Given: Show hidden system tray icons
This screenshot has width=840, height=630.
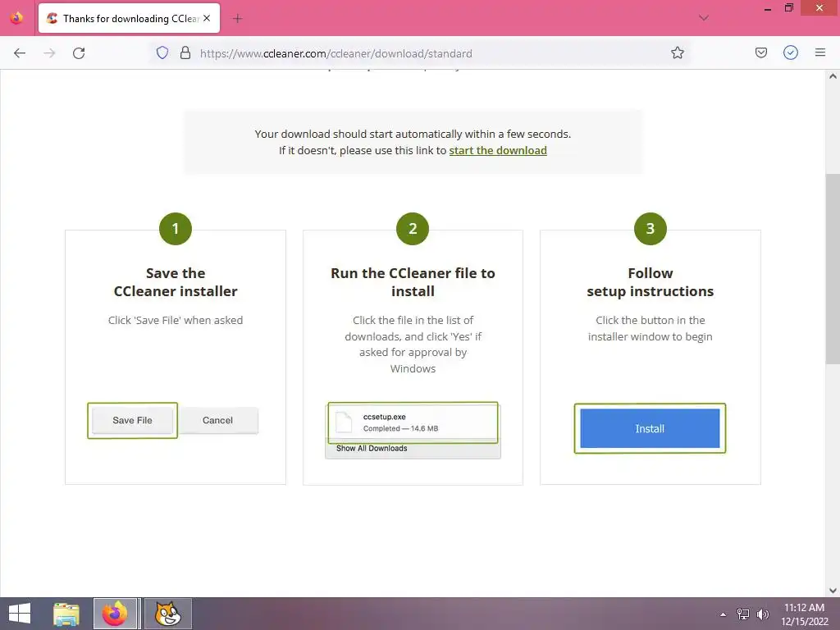Looking at the screenshot, I should point(723,614).
